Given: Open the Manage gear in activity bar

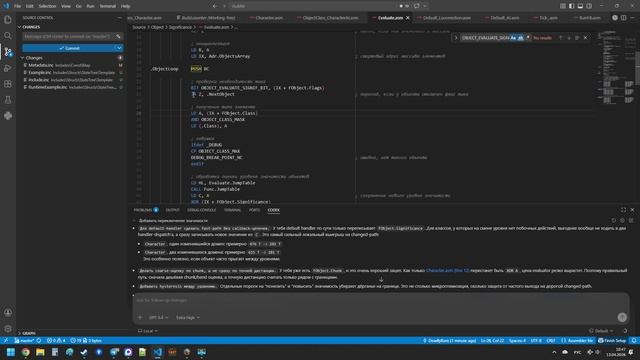Looking at the screenshot, I should (x=8, y=329).
